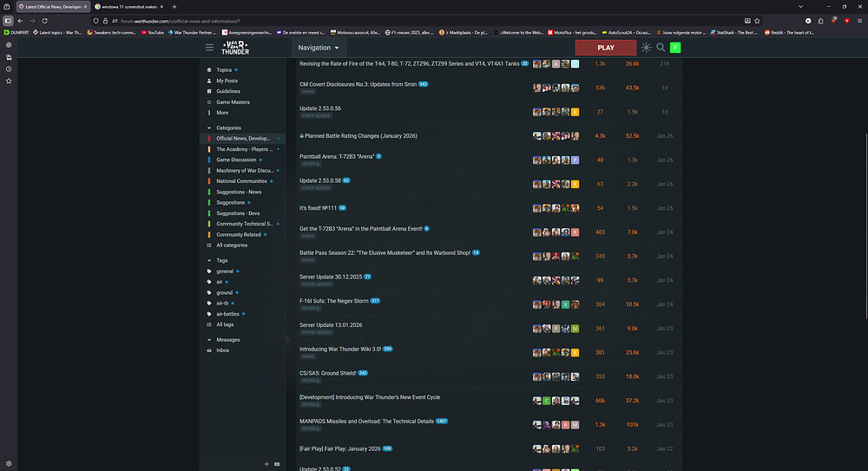Open the forum search magnifier icon

661,47
